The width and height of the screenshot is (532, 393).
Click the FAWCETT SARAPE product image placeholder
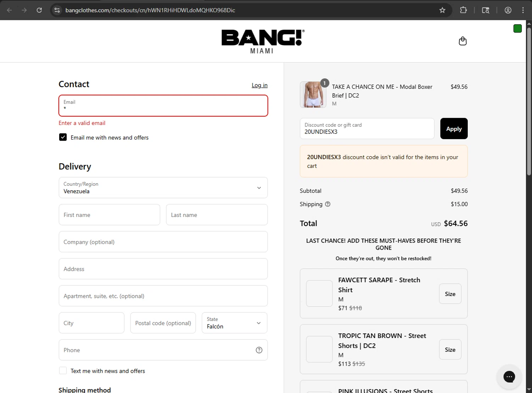319,294
